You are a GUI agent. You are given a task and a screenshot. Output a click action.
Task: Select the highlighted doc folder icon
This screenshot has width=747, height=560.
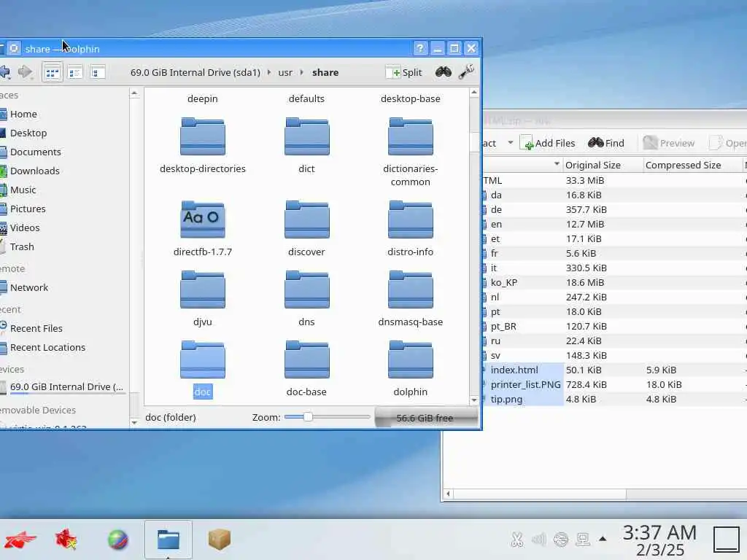(x=203, y=359)
